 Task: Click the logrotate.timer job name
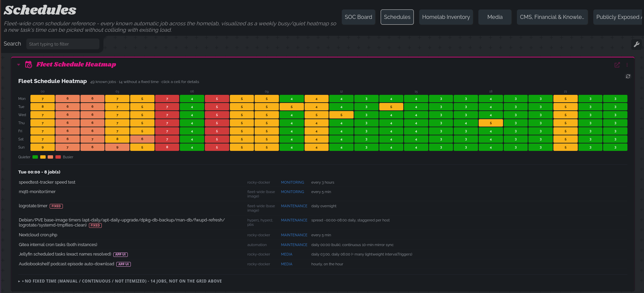point(33,206)
